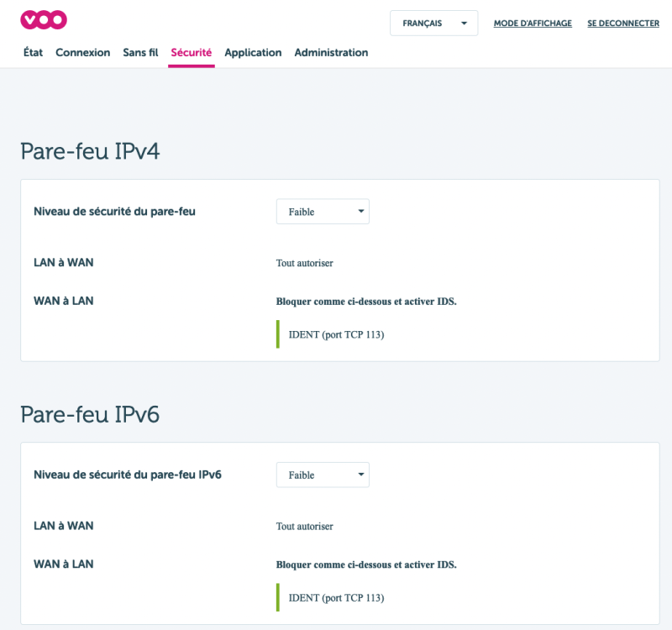The width and height of the screenshot is (672, 630).
Task: Click Se déconnecter to log out
Action: 622,24
